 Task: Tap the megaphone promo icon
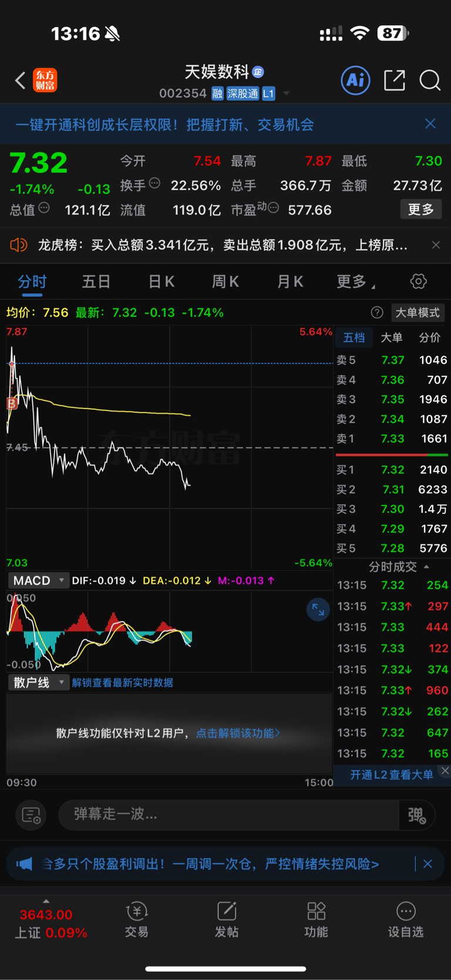(x=24, y=864)
